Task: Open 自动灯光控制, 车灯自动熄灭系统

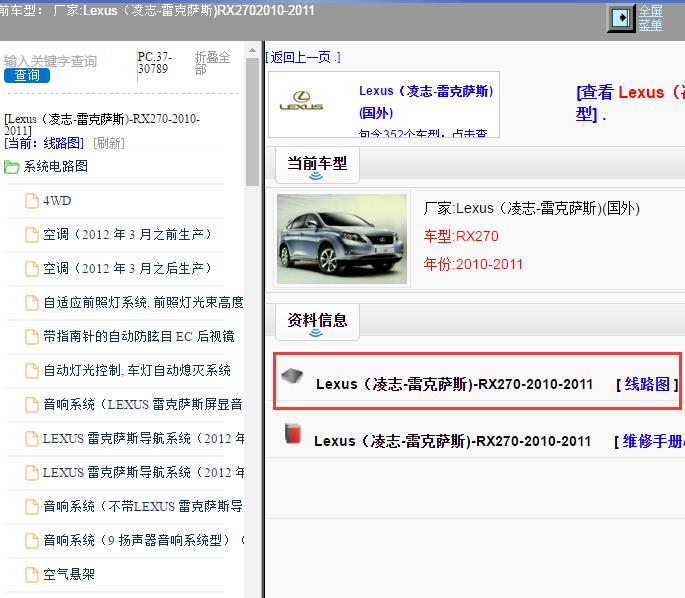Action: [x=137, y=370]
